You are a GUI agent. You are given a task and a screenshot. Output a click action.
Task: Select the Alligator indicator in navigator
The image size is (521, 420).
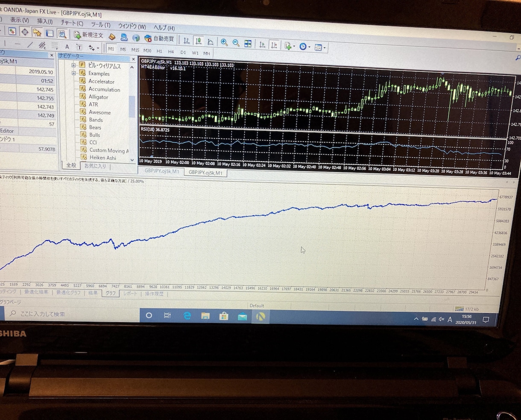[x=98, y=97]
